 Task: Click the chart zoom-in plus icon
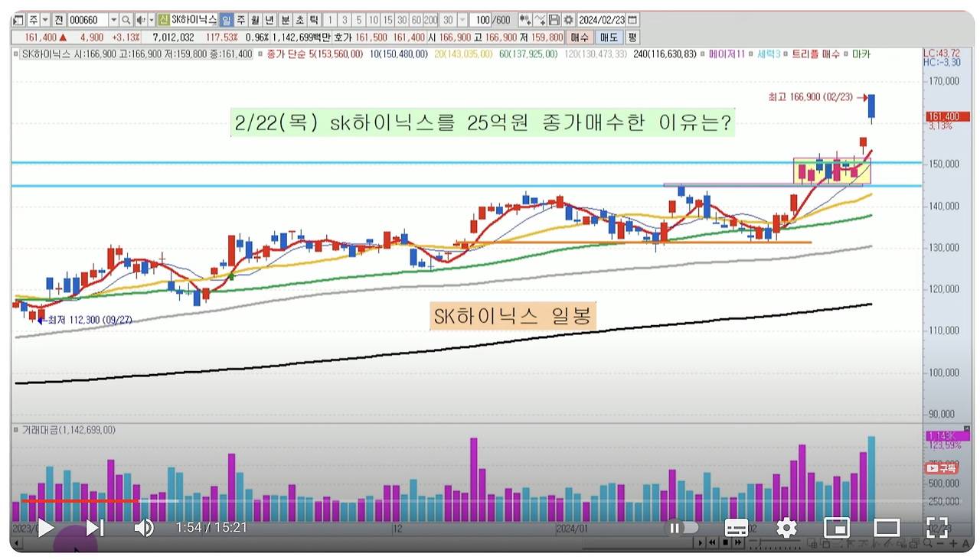coord(953,542)
